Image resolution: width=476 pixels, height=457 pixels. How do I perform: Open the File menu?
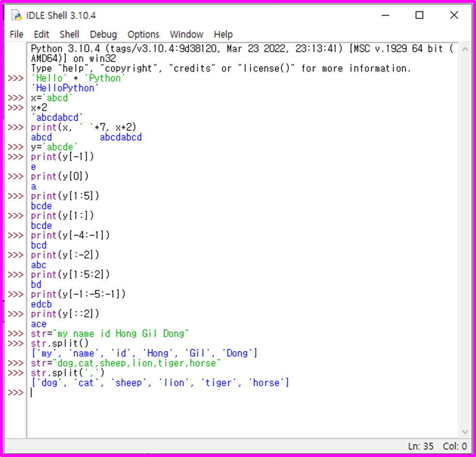coord(16,34)
